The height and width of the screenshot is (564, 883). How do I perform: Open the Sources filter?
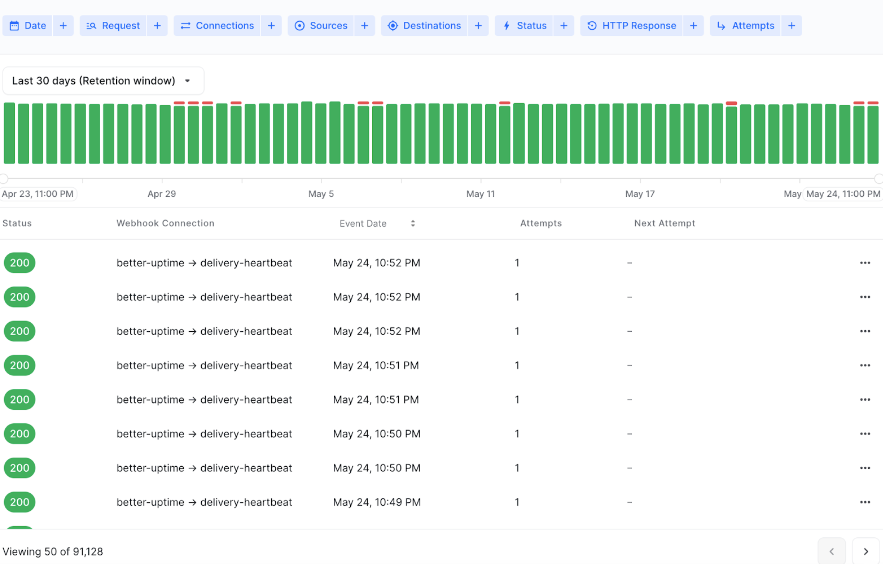(321, 25)
